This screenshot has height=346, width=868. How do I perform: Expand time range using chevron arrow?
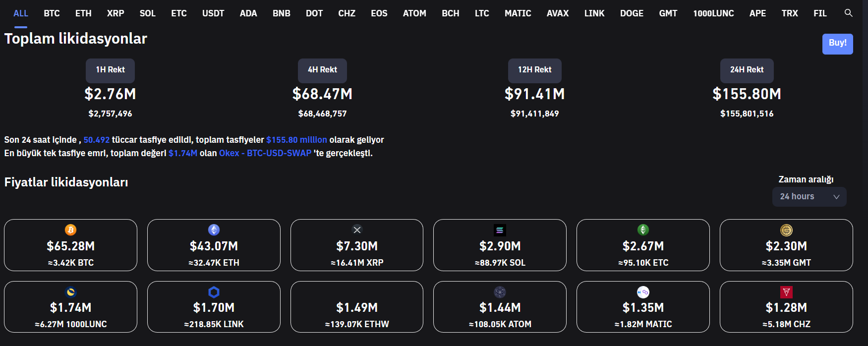click(836, 197)
